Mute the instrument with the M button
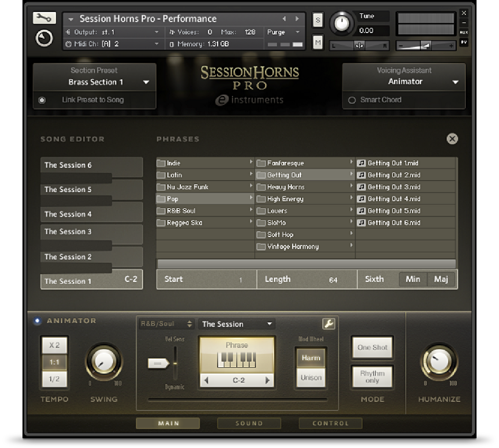Image resolution: width=499 pixels, height=448 pixels. [x=317, y=42]
